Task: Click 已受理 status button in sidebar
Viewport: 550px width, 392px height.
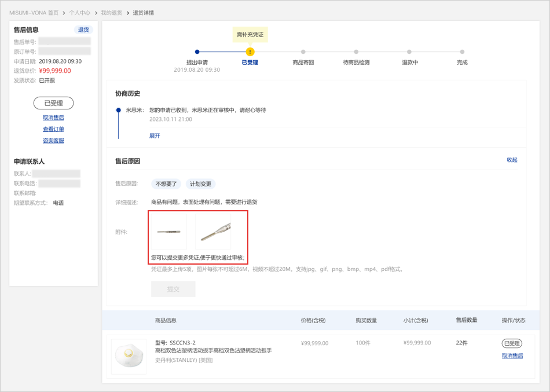Action: tap(53, 104)
